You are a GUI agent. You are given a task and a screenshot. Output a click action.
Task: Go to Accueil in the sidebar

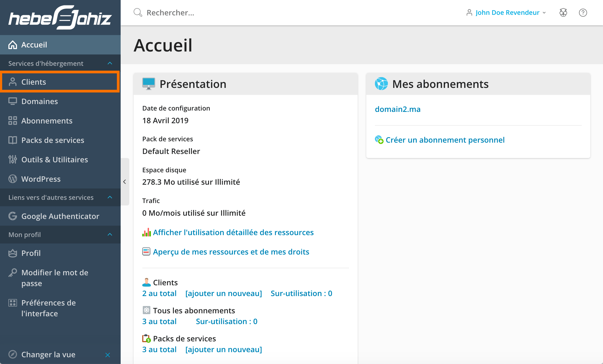60,45
